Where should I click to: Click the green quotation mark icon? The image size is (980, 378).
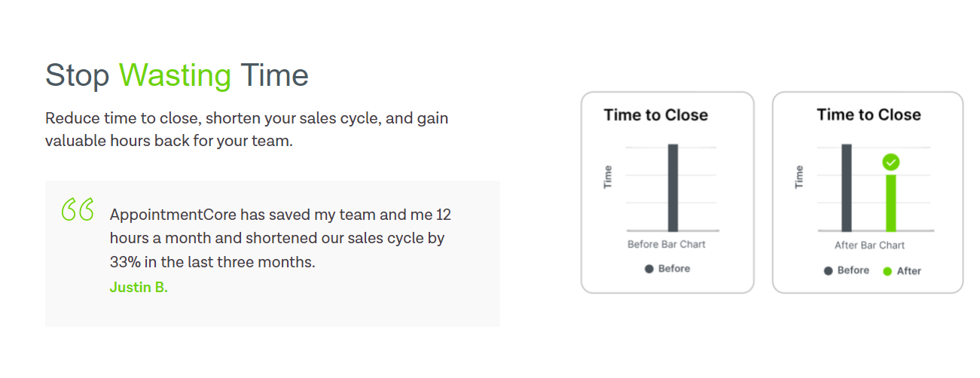click(x=78, y=209)
